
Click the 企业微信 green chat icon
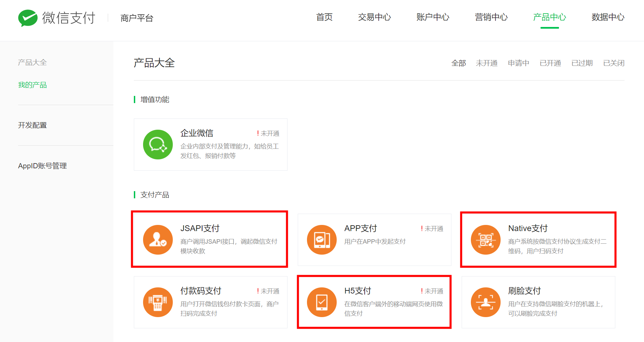coord(158,144)
